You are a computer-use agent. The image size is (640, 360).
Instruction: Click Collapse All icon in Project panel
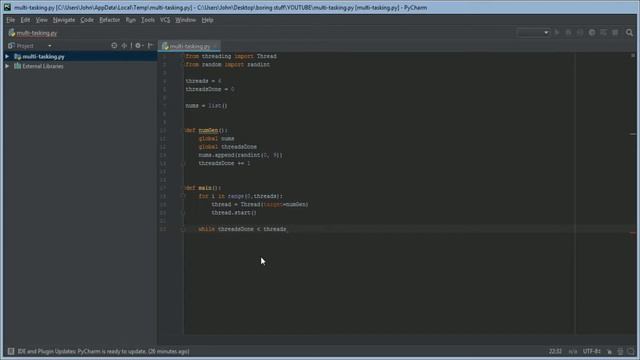(x=124, y=46)
